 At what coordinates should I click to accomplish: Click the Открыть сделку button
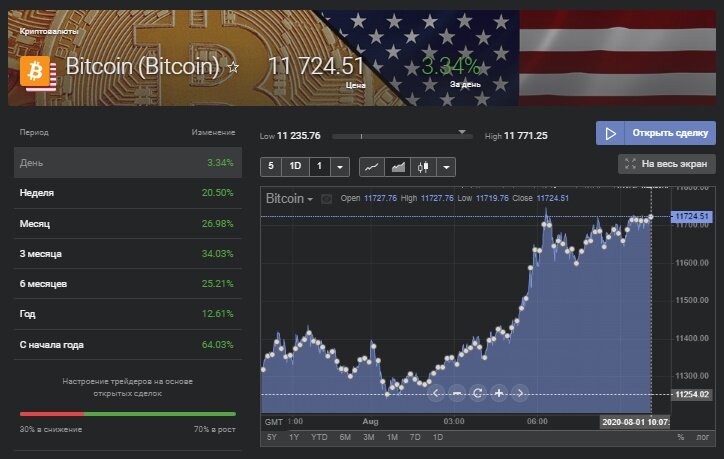(656, 133)
